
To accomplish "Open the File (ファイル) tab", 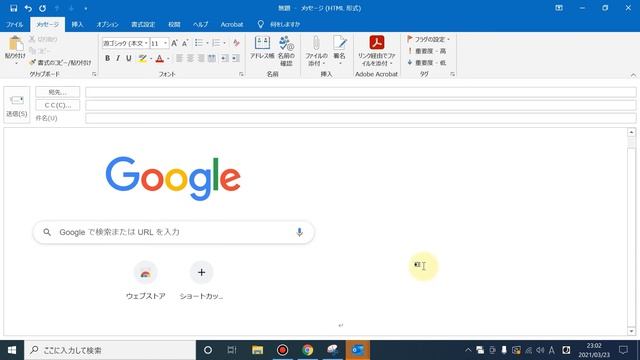I will tap(15, 24).
